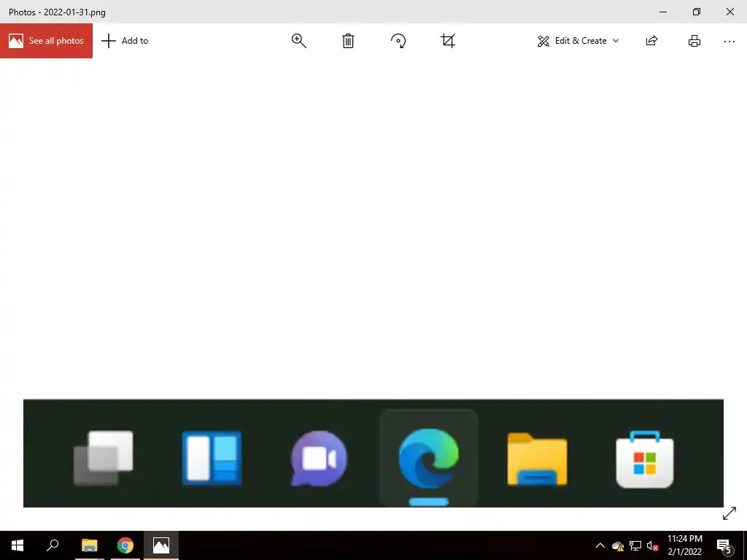This screenshot has height=560, width=747.
Task: Open the See more ellipsis menu
Action: click(x=729, y=42)
